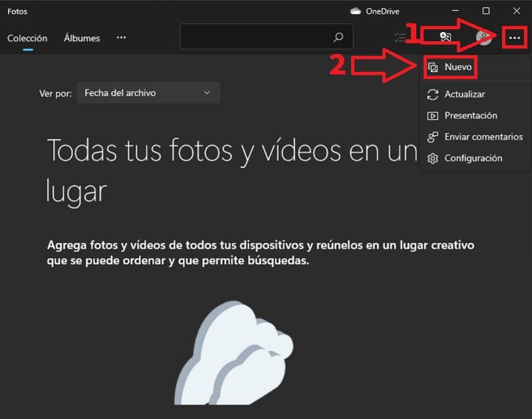Open the account profile avatar
Screen dimensions: 532x419
483,37
